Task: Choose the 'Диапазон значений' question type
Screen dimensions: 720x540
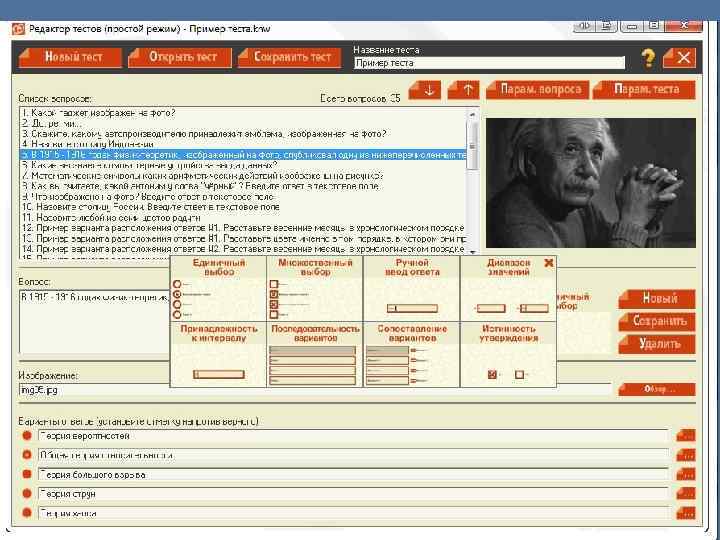Action: pyautogui.click(x=508, y=288)
